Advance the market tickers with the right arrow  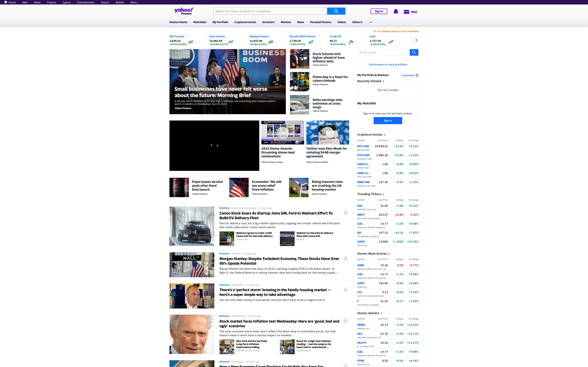(416, 40)
